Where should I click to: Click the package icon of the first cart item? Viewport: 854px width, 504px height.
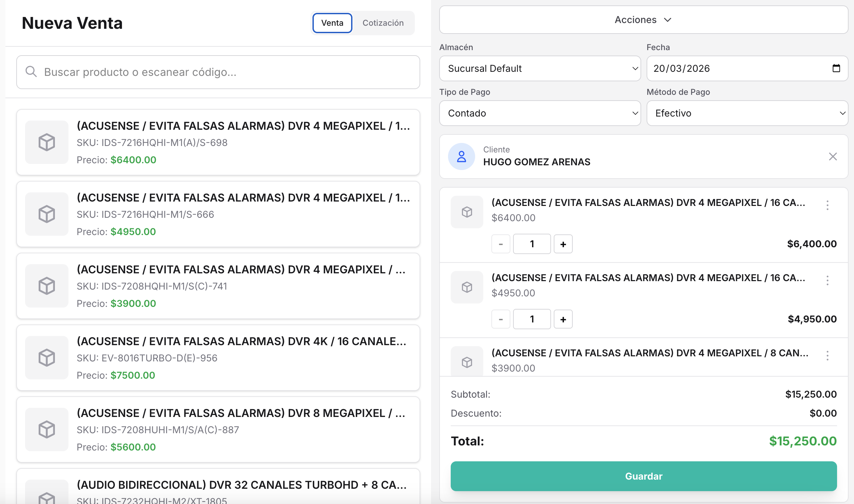[466, 212]
